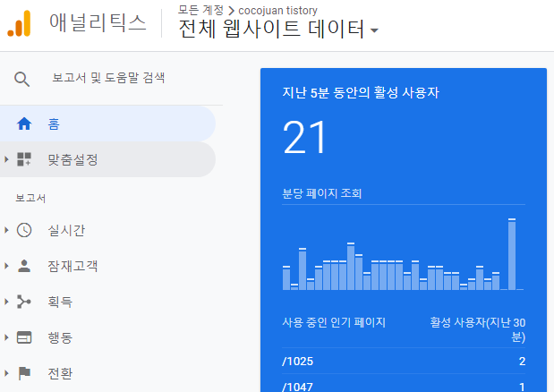The width and height of the screenshot is (554, 392).
Task: Click the active users count 21
Action: [x=304, y=137]
